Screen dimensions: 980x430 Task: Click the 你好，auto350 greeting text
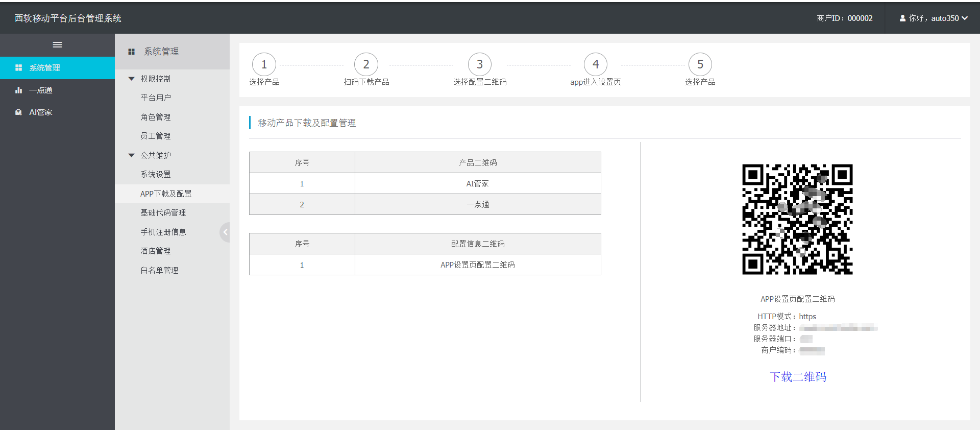pos(934,18)
